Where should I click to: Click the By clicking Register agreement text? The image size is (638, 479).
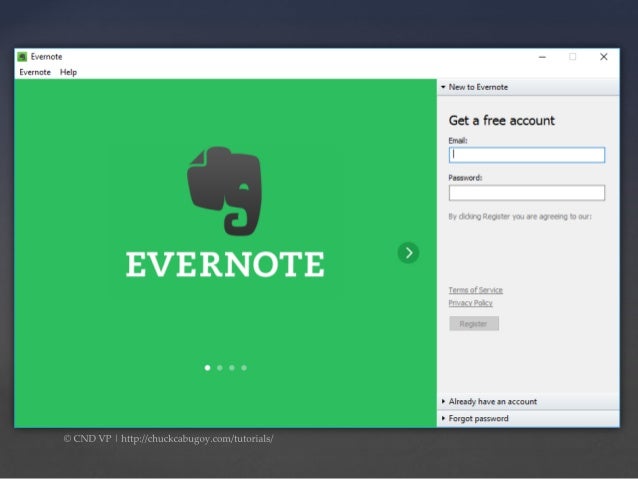tap(520, 217)
